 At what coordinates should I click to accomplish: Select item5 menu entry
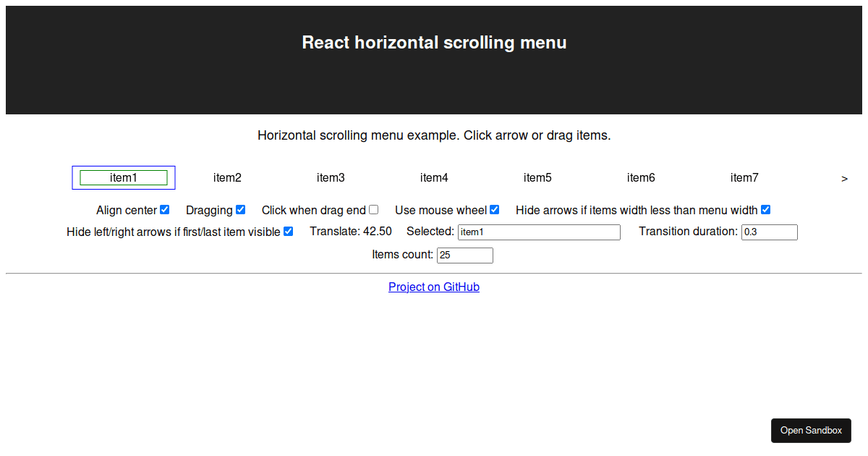point(537,178)
